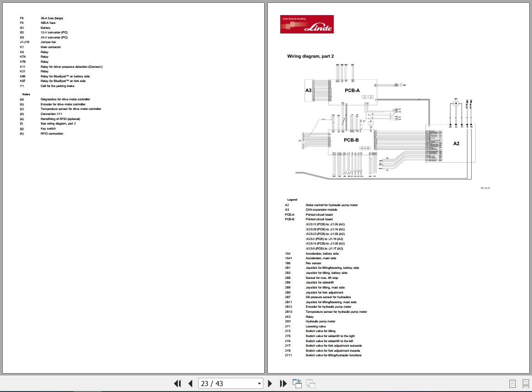Click 'Coil for the parking brake'
This screenshot has height=392, width=532.
(57, 86)
